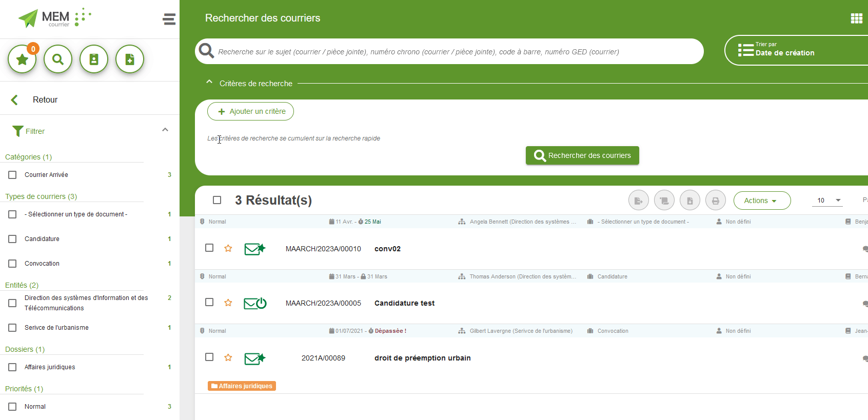Click the new document plus icon
Image resolution: width=868 pixels, height=420 pixels.
click(130, 59)
